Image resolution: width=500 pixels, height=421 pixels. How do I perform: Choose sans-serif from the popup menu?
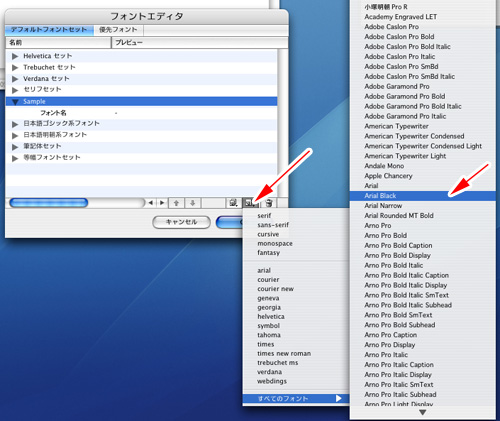pos(296,225)
